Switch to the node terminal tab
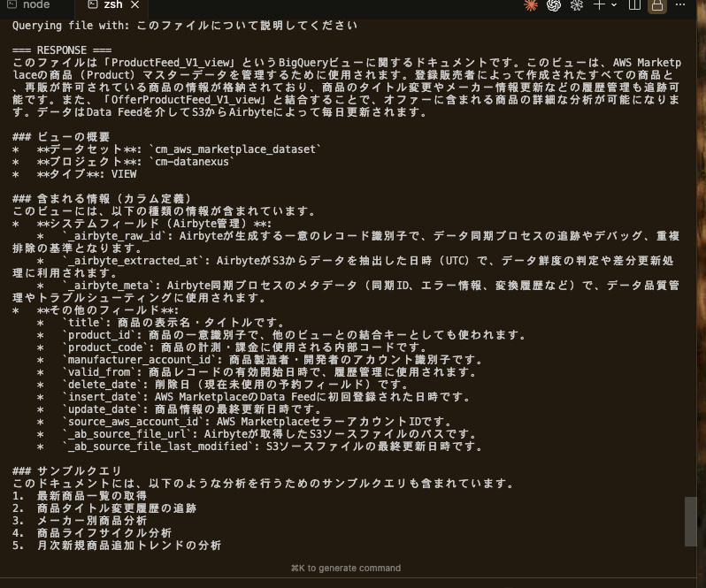 28,5
